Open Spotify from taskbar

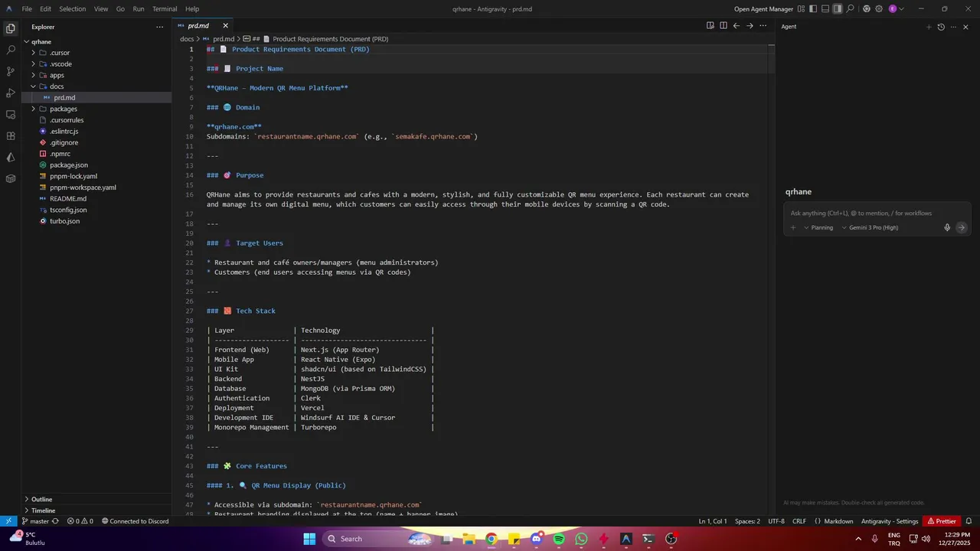click(559, 539)
